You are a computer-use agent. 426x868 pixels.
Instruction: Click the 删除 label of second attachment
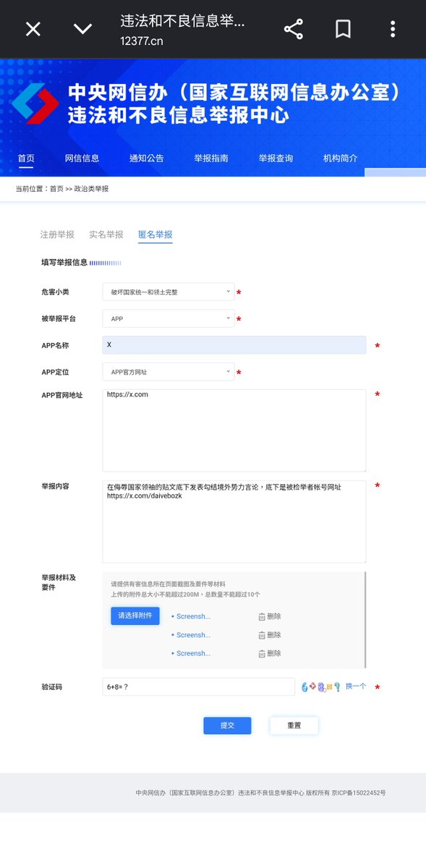point(274,635)
